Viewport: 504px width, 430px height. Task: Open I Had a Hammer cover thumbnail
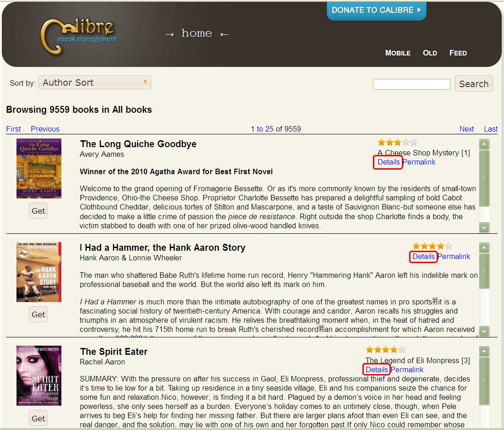pyautogui.click(x=39, y=272)
